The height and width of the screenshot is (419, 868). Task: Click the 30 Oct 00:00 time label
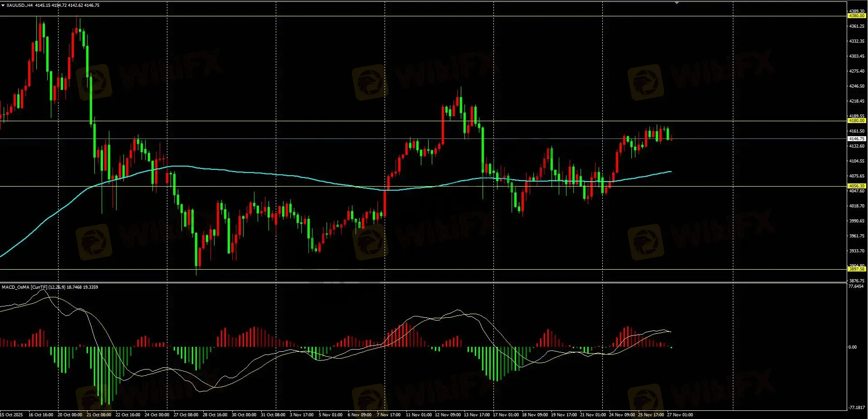click(244, 414)
